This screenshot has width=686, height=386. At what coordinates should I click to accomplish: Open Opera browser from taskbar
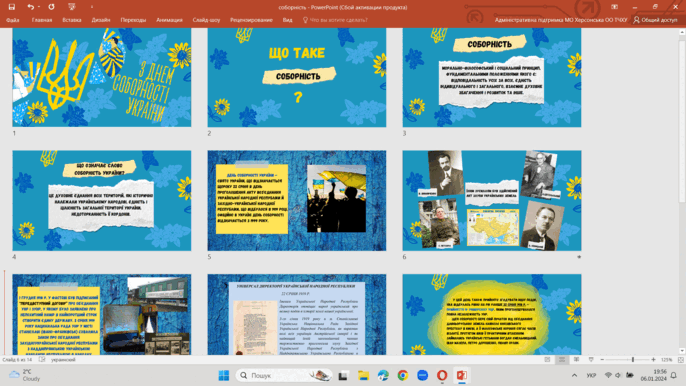[442, 375]
